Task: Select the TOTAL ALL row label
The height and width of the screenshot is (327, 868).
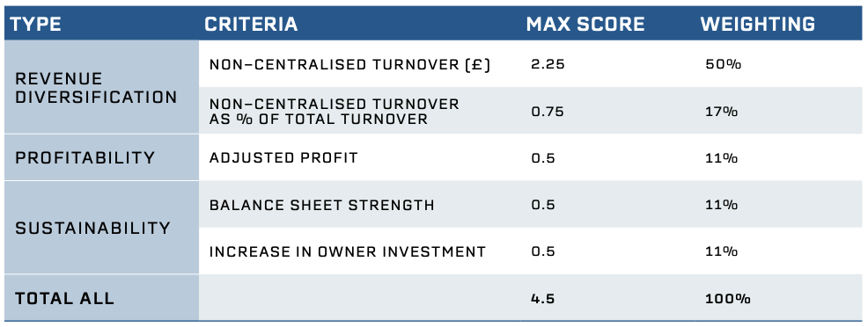Action: 64,299
